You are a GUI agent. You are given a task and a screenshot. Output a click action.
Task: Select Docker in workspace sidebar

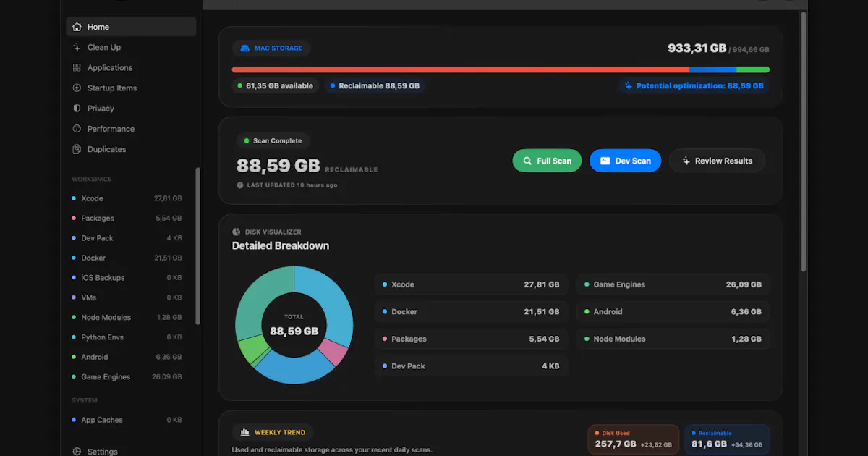point(127,258)
